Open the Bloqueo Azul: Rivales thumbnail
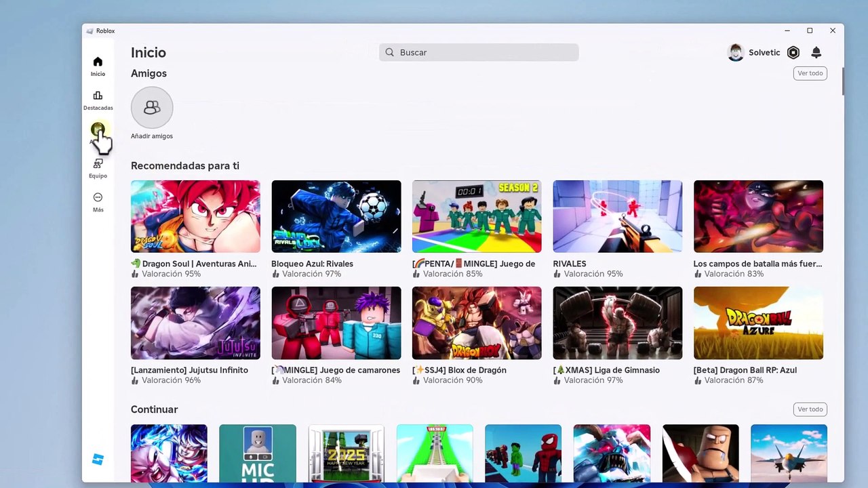 336,216
